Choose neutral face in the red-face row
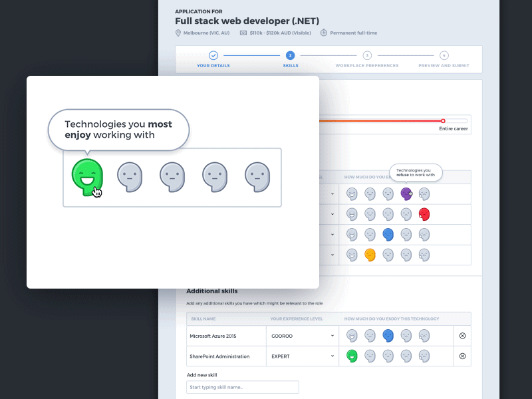 (388, 214)
